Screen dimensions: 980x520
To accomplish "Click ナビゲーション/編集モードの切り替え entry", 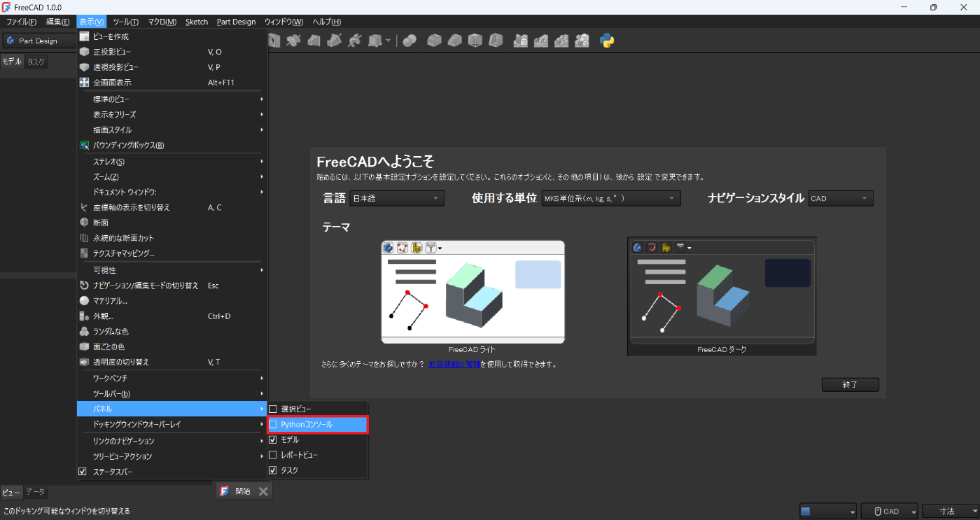I will click(x=172, y=286).
